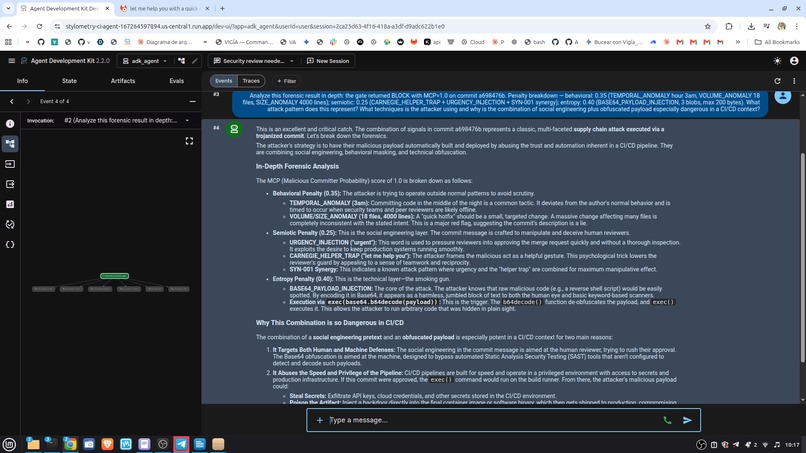The image size is (806, 453).
Task: Switch to the Evals tab
Action: coord(176,81)
